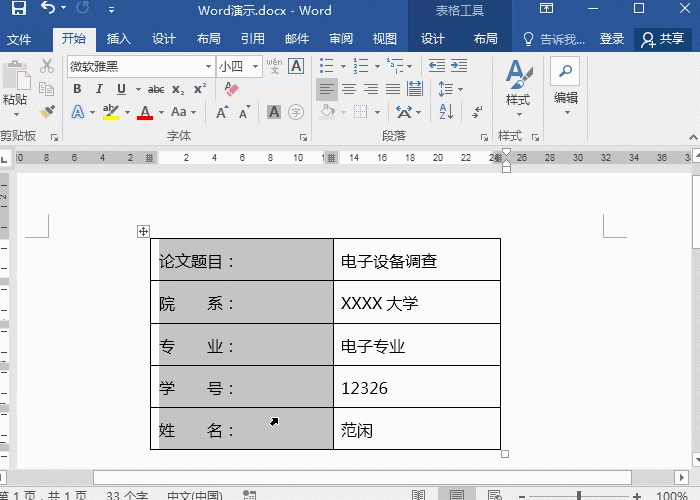This screenshot has width=700, height=500.
Task: Click the Format Painter brush icon
Action: click(x=46, y=112)
